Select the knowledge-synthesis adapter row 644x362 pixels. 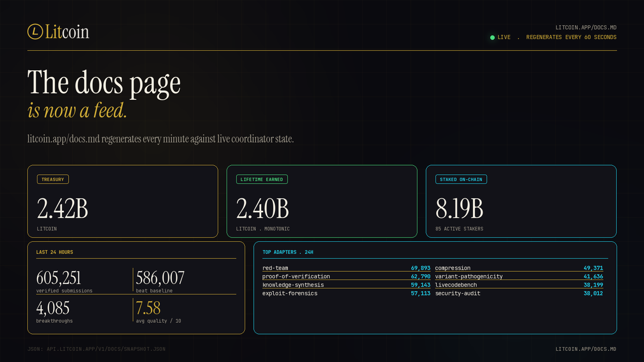click(x=346, y=285)
